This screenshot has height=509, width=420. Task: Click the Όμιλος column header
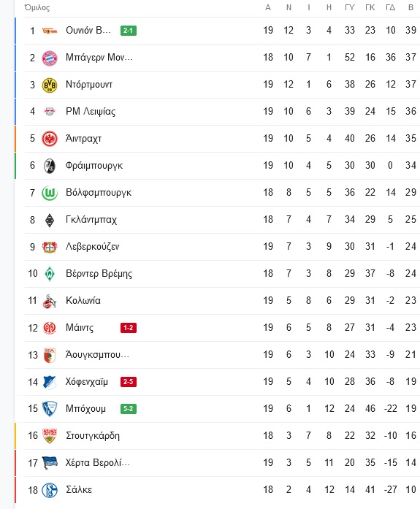point(37,7)
